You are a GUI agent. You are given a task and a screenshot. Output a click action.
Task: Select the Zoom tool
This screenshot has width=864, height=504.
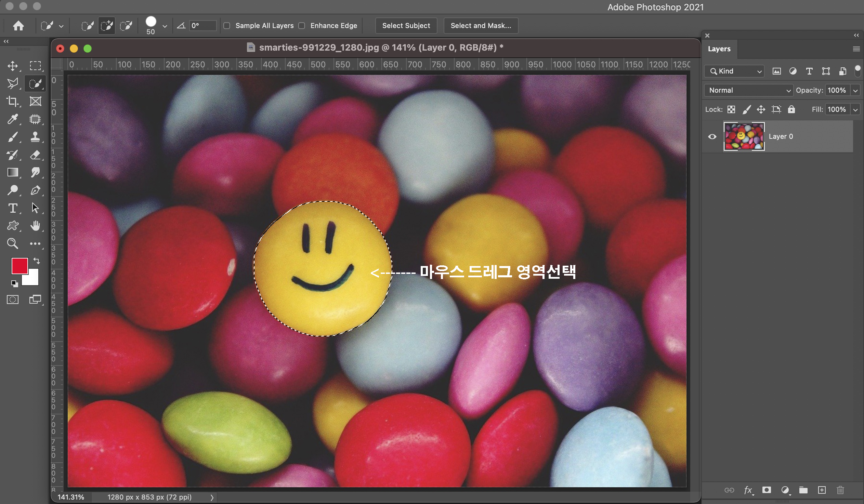coord(13,243)
